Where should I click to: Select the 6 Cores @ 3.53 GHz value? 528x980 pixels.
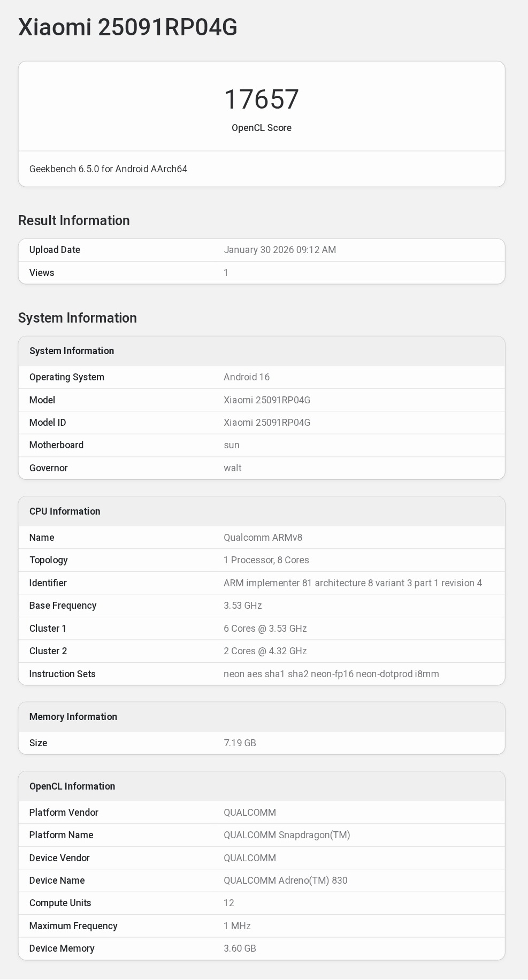click(x=265, y=629)
